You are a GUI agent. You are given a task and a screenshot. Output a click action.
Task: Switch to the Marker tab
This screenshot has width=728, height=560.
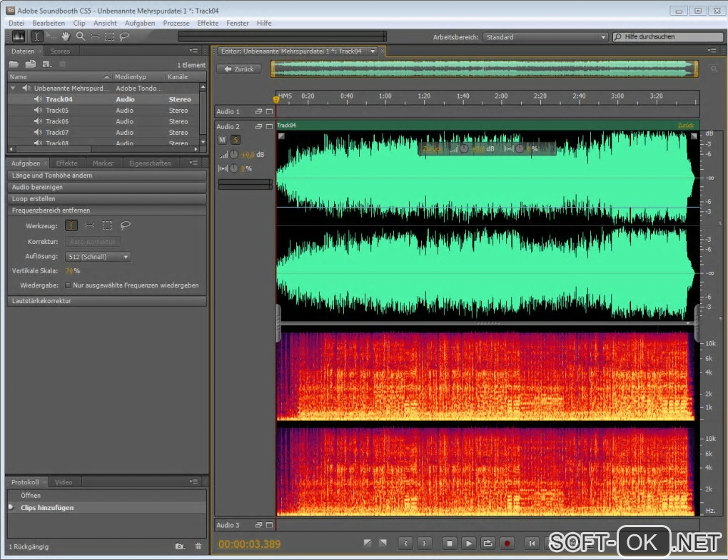(103, 163)
